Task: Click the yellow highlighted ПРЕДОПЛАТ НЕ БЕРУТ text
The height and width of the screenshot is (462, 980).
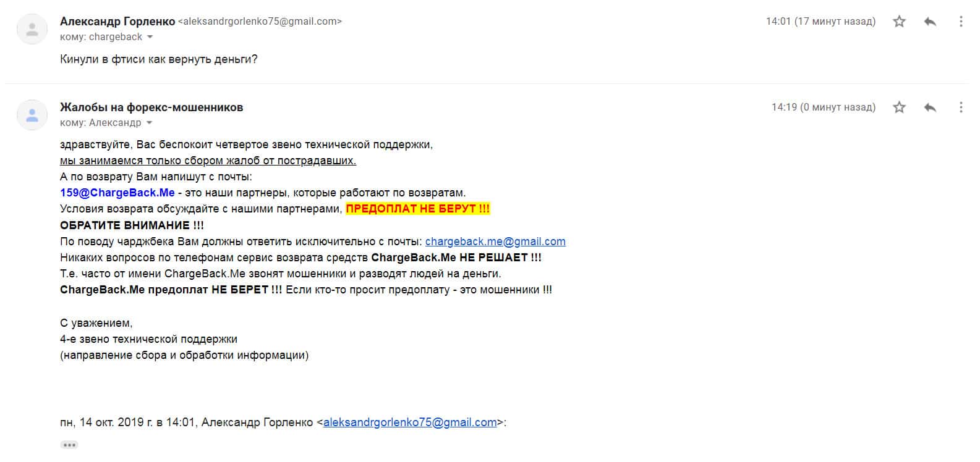Action: pos(417,209)
